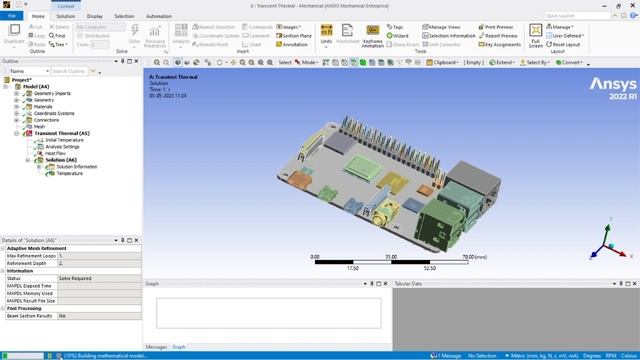Screen dimensions: 640x360
Task: Switch to the Messages tab at bottom
Action: point(156,347)
